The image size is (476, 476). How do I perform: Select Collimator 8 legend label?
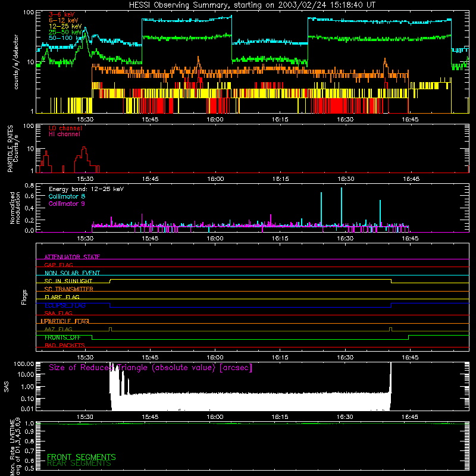point(67,196)
